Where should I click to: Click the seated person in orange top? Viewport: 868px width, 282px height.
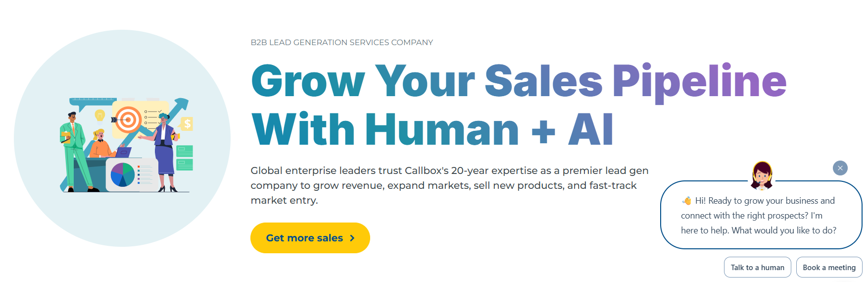click(x=101, y=145)
